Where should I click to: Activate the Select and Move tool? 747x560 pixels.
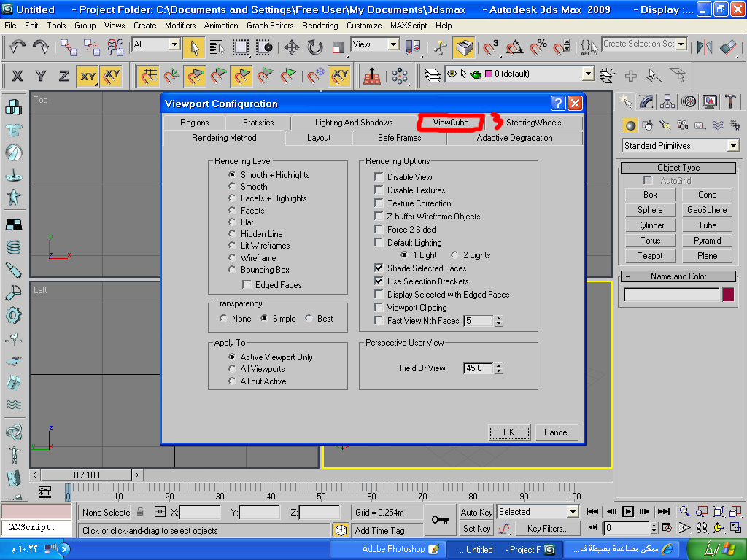click(x=291, y=47)
